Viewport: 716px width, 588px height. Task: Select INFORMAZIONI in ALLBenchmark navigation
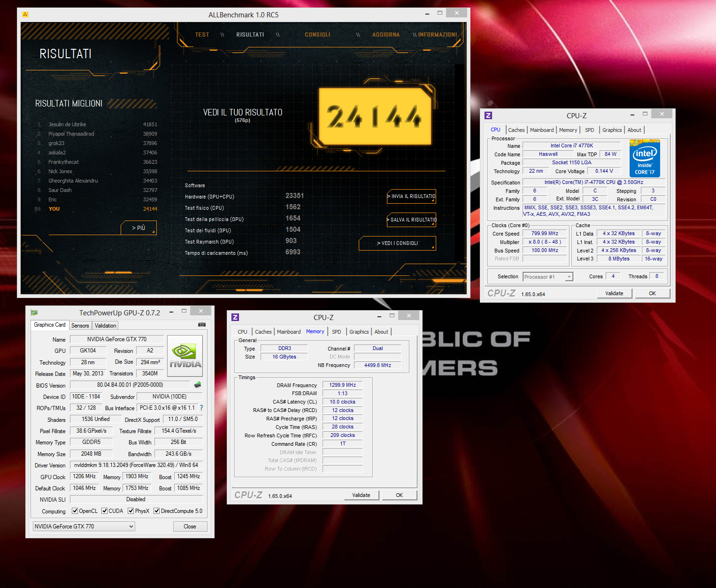click(x=438, y=35)
